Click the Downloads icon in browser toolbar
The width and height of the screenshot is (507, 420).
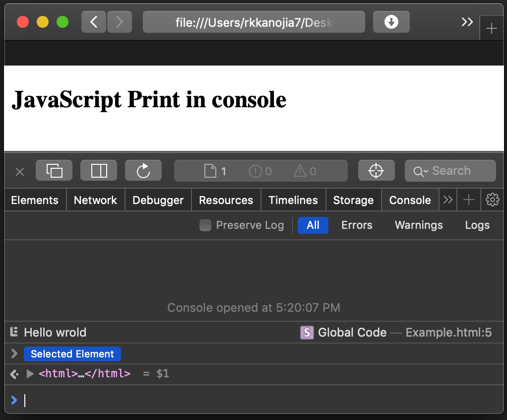pyautogui.click(x=391, y=21)
